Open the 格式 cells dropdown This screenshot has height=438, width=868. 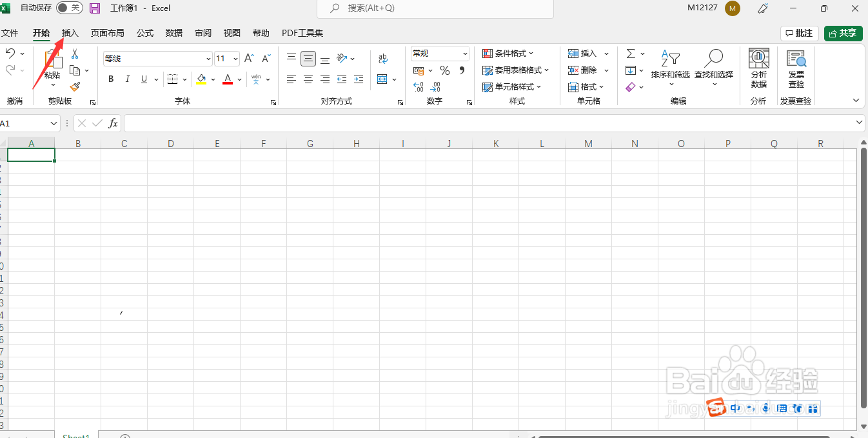(586, 87)
